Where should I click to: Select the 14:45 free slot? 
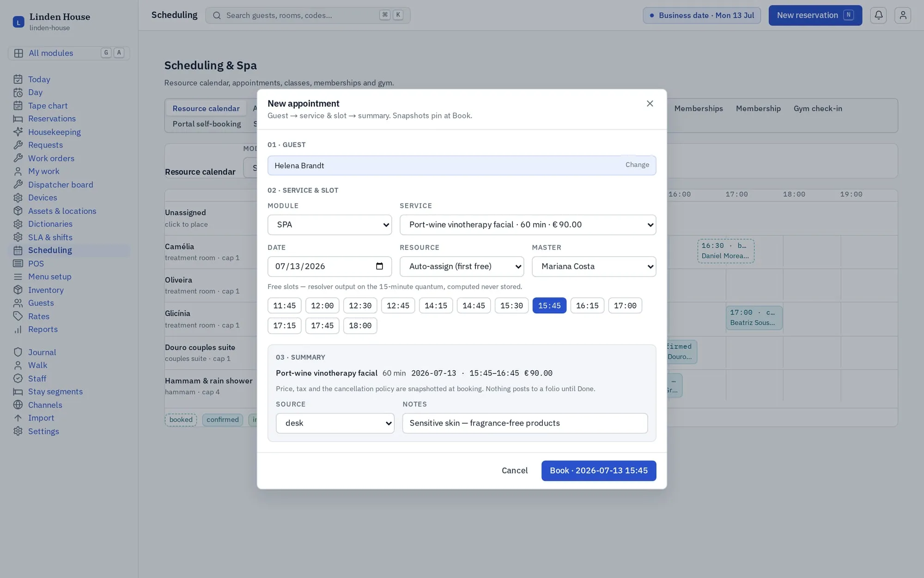click(474, 306)
